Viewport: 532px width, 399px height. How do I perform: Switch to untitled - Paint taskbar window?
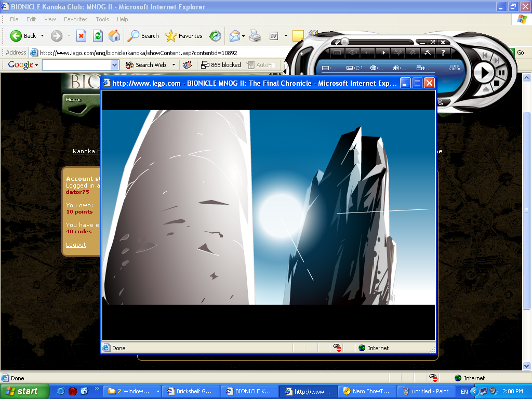pyautogui.click(x=427, y=391)
